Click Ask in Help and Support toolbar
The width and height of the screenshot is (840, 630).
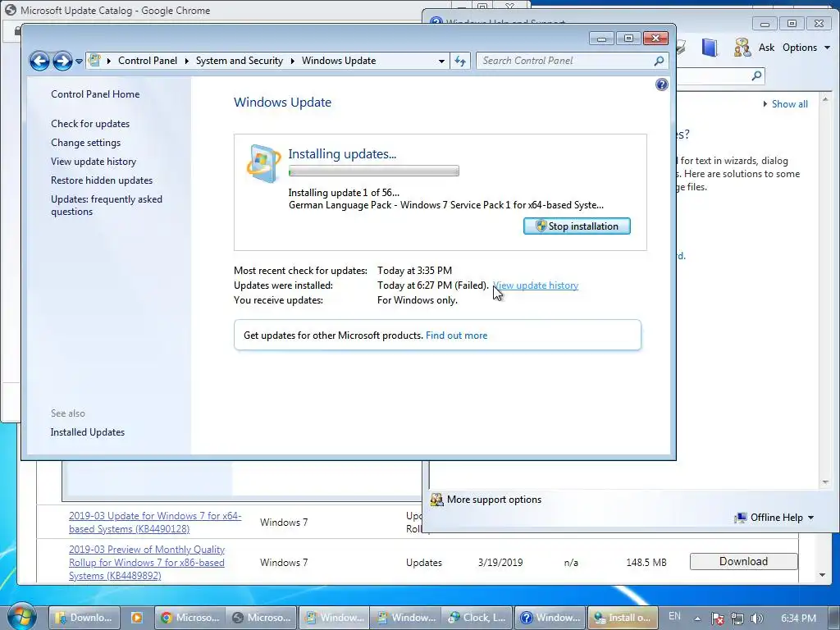pyautogui.click(x=767, y=48)
